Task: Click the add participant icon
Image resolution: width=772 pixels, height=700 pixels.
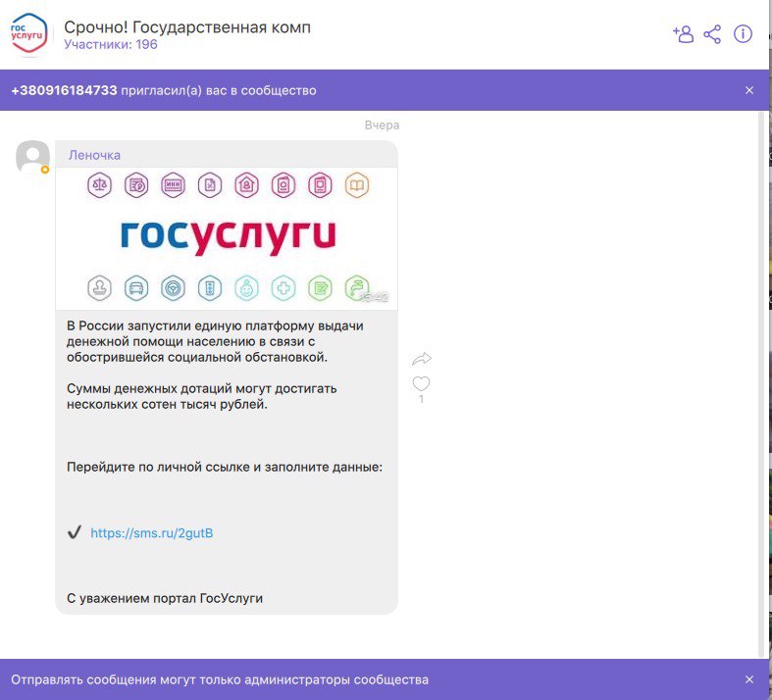Action: (x=683, y=34)
